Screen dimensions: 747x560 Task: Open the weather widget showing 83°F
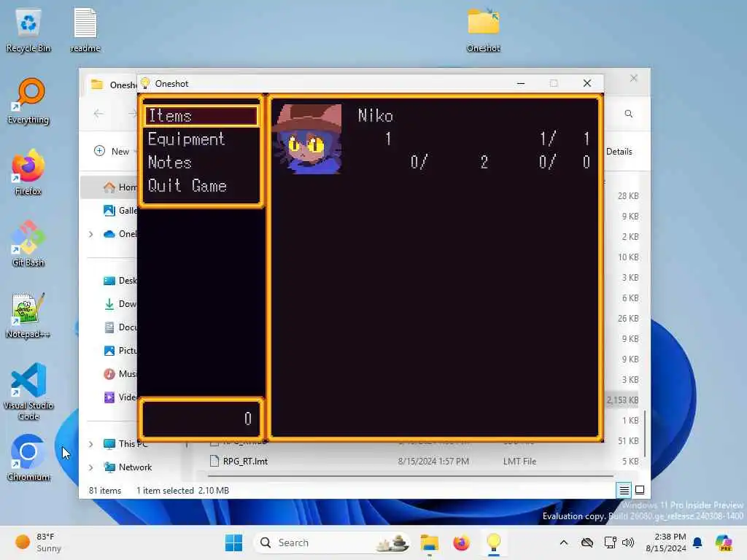point(38,542)
